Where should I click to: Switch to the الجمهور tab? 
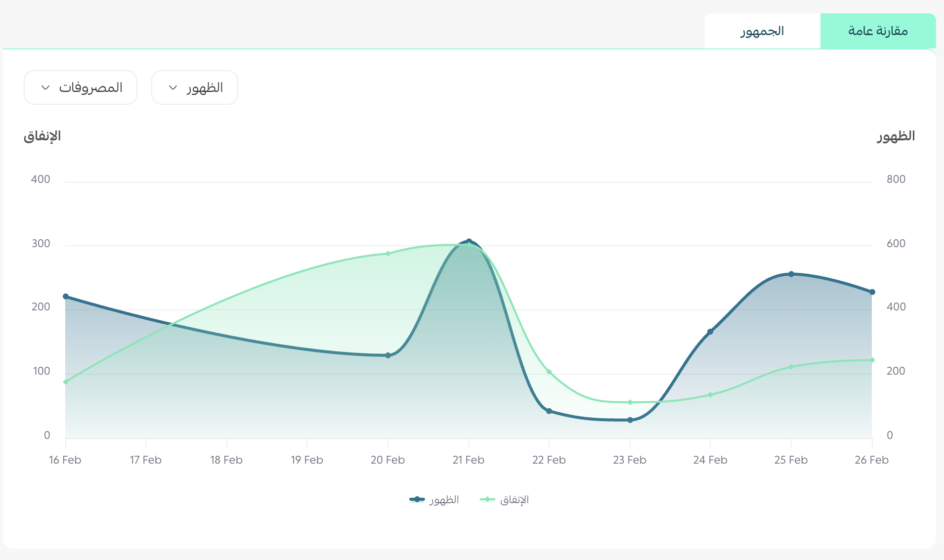(762, 31)
